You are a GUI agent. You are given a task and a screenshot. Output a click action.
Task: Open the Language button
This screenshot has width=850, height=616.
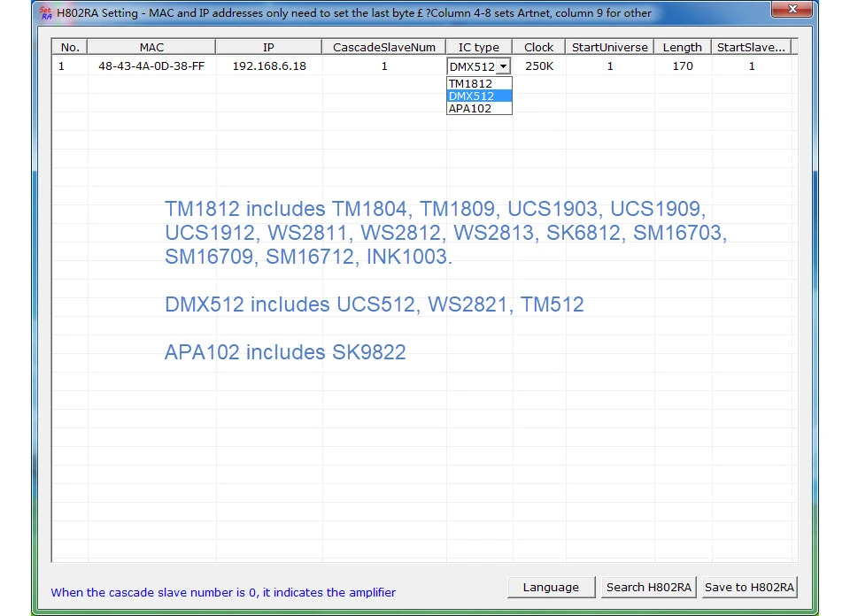(x=551, y=588)
